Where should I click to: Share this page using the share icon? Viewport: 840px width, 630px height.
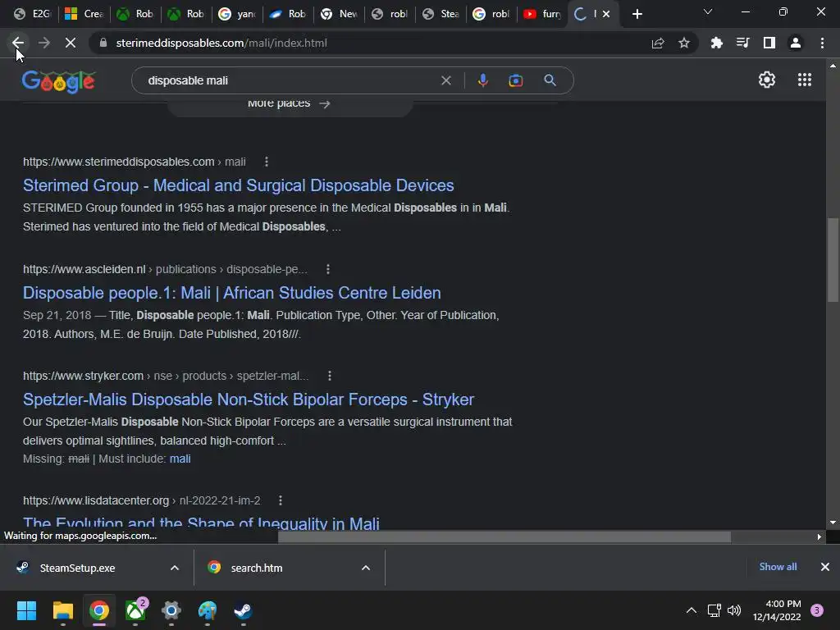coord(658,43)
